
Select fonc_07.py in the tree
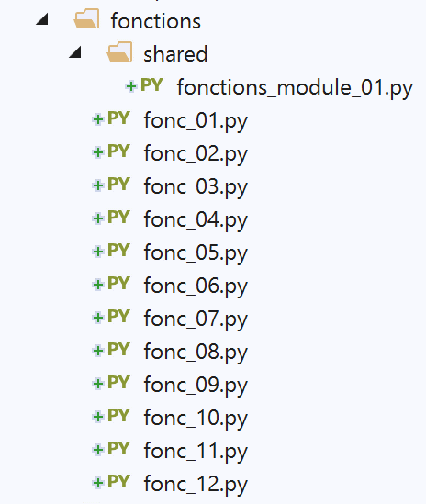pyautogui.click(x=196, y=319)
